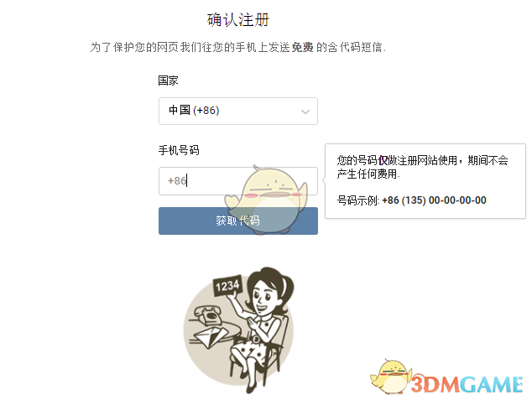
Task: Click the yellow chick mascot beside 3DMGAME
Action: tap(391, 377)
